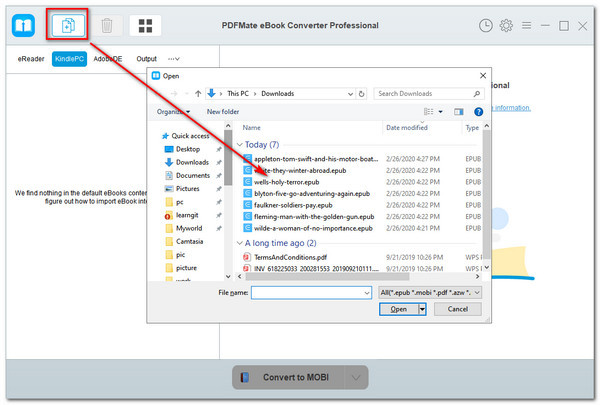600x405 pixels.
Task: Open the help question mark icon
Action: (478, 112)
